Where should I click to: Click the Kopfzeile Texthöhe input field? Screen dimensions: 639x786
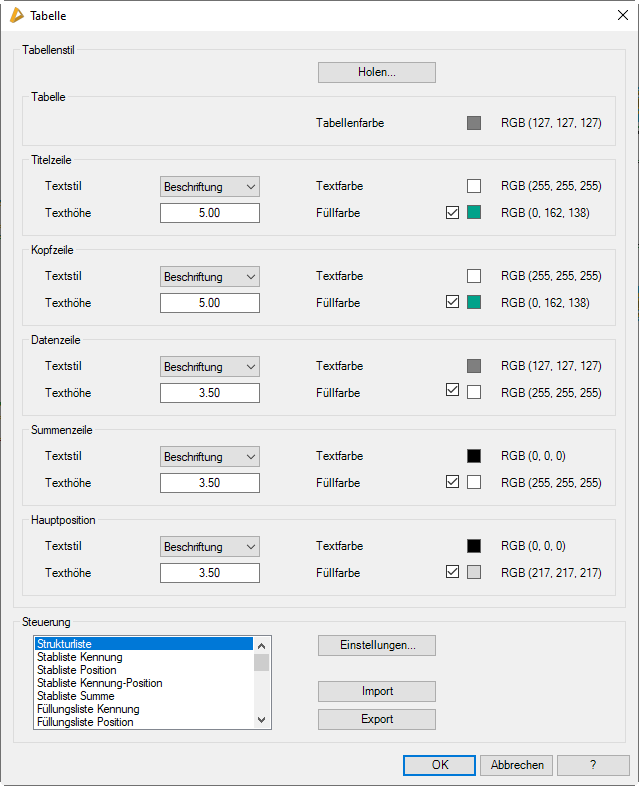[209, 303]
